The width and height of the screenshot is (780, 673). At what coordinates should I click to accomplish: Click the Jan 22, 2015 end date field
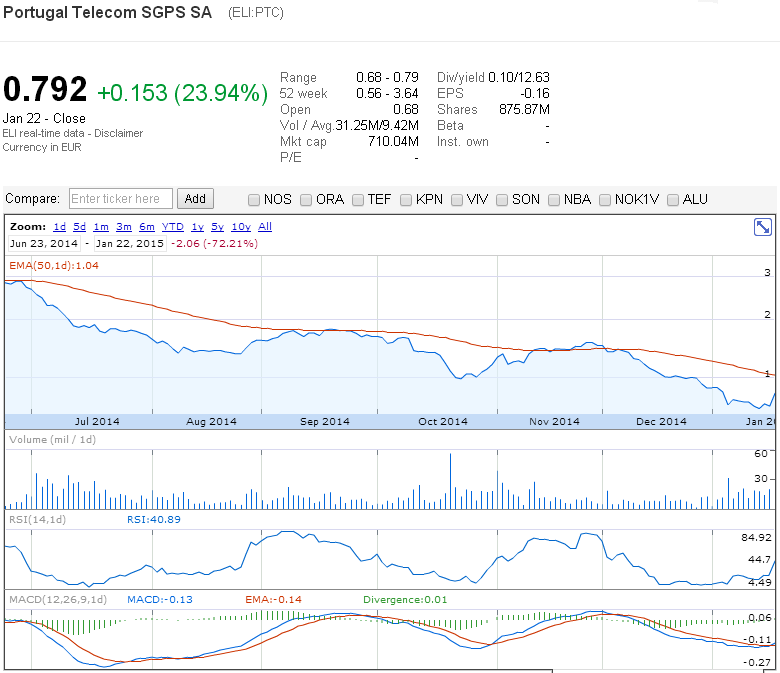130,244
